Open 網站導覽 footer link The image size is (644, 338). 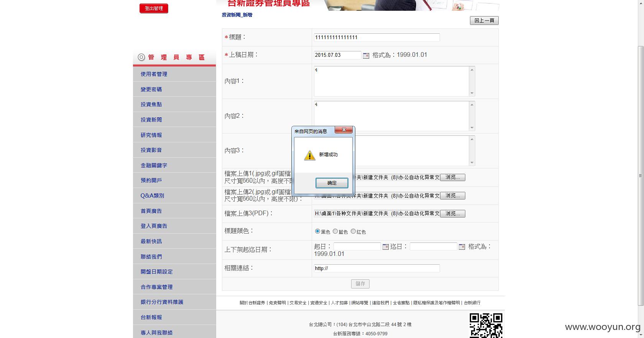pos(360,303)
